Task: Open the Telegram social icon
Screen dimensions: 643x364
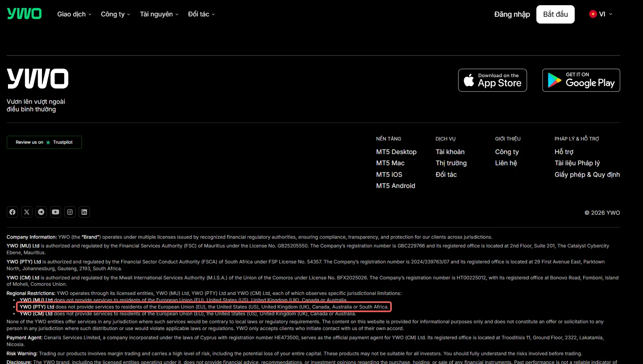Action: (41, 212)
